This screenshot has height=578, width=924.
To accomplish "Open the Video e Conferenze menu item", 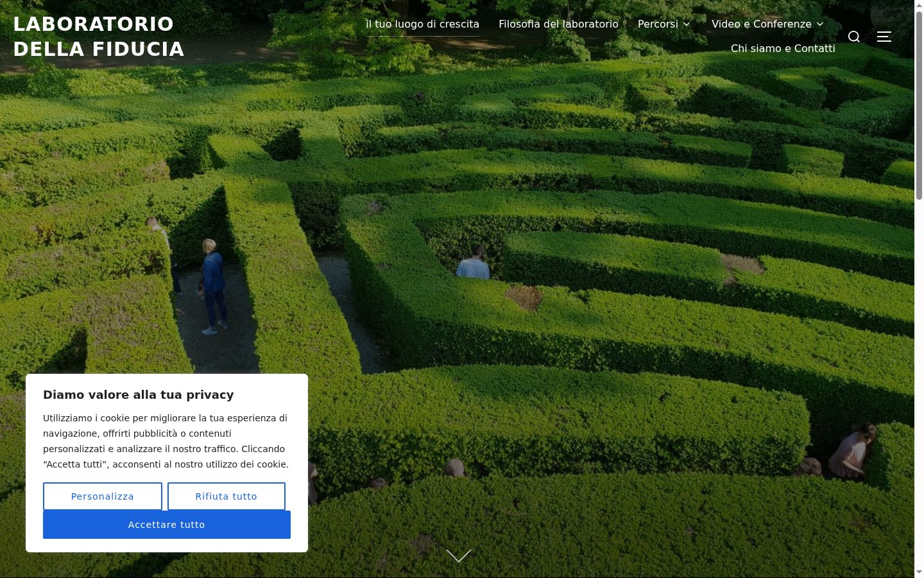I will [x=762, y=24].
